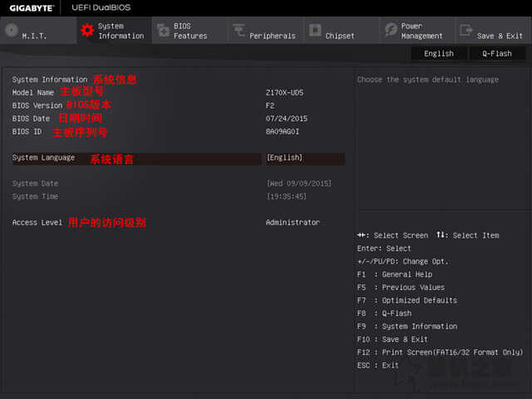The height and width of the screenshot is (399, 532).
Task: Open the BIOS Features tab
Action: (190, 31)
